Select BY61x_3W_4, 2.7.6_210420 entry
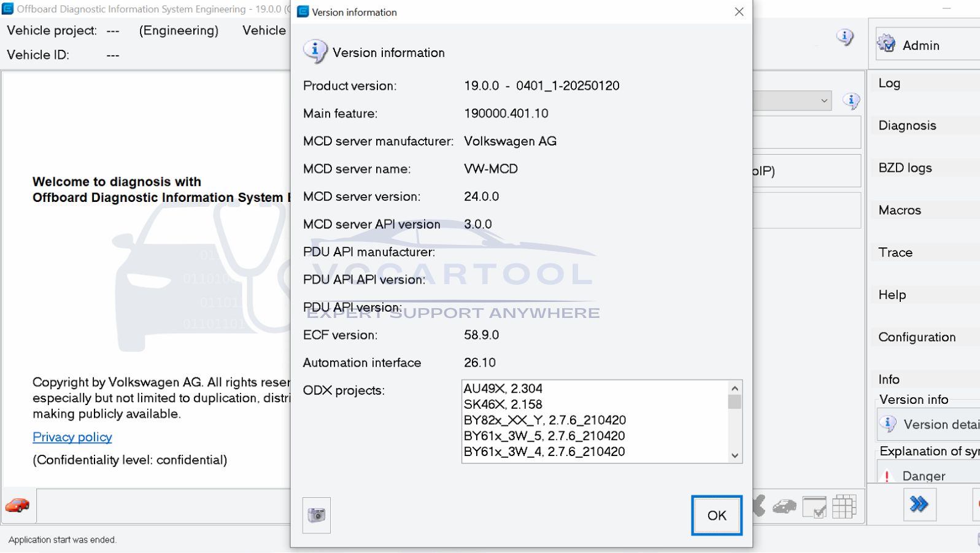The width and height of the screenshot is (980, 553). [x=544, y=452]
